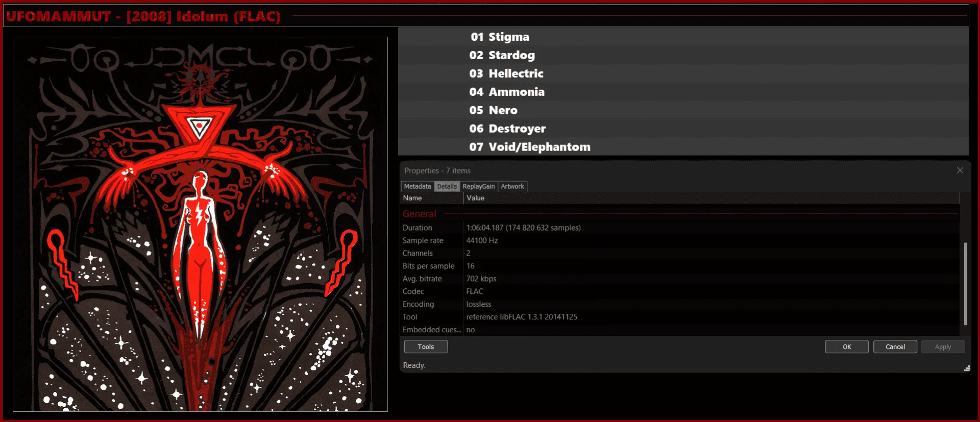Select the Bits per sample row
The width and height of the screenshot is (980, 422).
[x=680, y=266]
